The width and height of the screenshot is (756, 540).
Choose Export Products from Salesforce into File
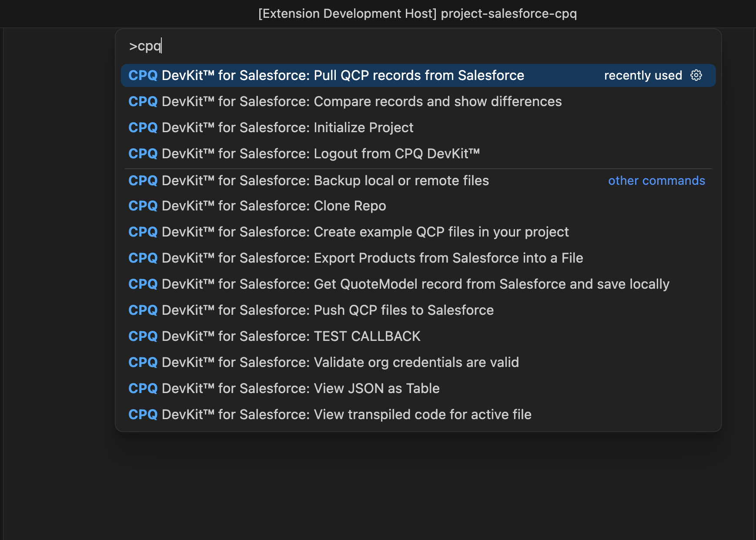418,258
